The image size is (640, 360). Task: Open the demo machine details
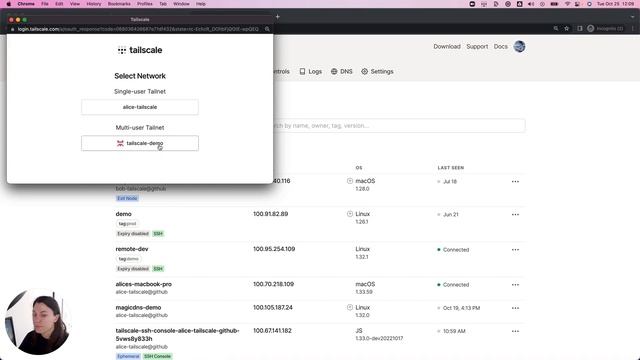tap(123, 214)
